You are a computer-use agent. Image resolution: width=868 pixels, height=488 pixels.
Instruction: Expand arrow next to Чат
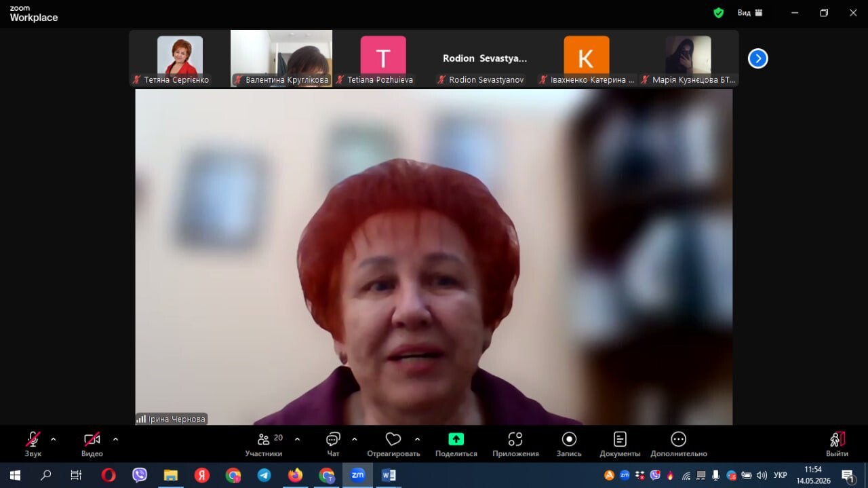[x=354, y=439]
